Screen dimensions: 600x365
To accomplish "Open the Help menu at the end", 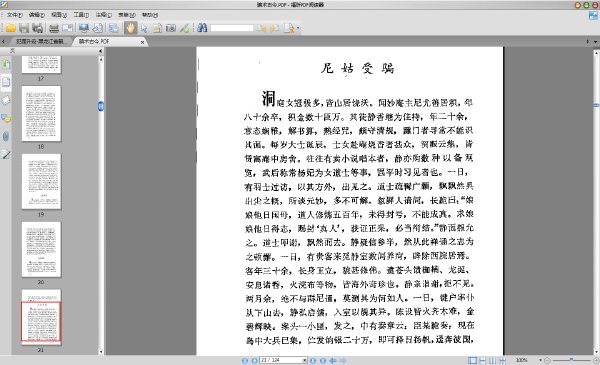I will pos(150,15).
